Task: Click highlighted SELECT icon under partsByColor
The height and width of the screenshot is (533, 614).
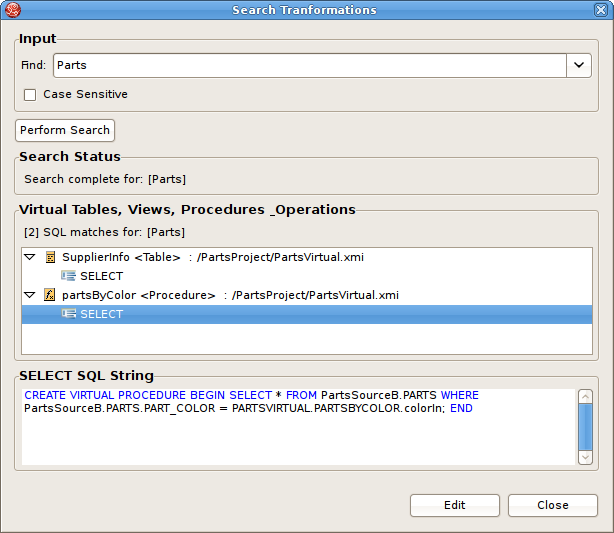Action: tap(69, 314)
